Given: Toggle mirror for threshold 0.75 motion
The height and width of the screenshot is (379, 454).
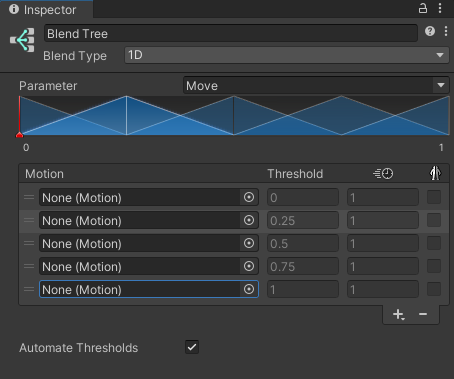Looking at the screenshot, I should click(x=434, y=266).
